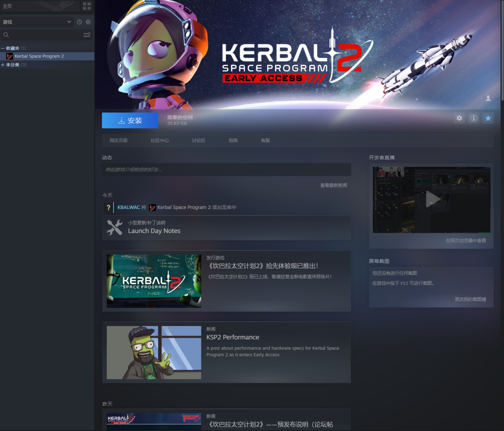This screenshot has width=504, height=431.
Task: Open the 商店页面 tab
Action: pyautogui.click(x=118, y=140)
